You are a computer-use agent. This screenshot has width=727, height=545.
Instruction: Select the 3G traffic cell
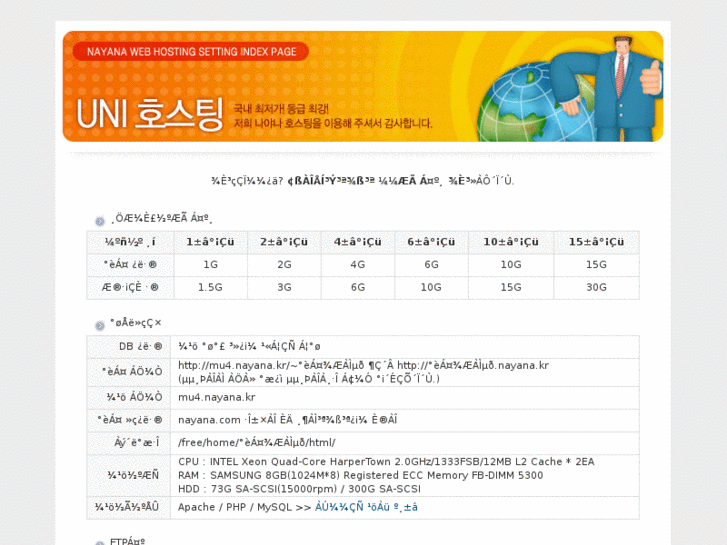(284, 288)
